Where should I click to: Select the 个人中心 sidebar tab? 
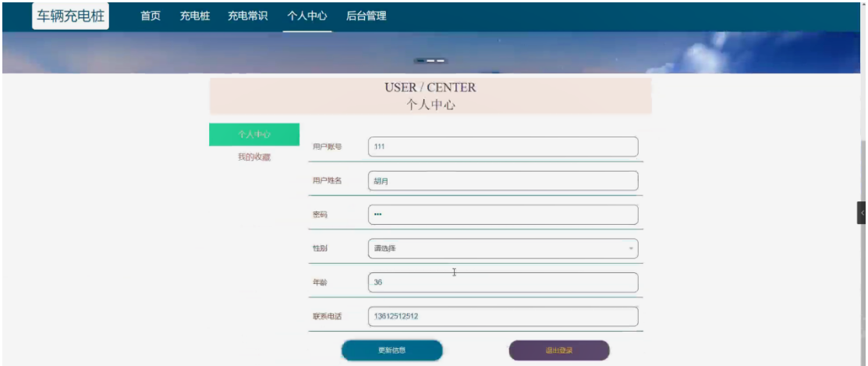pos(254,134)
